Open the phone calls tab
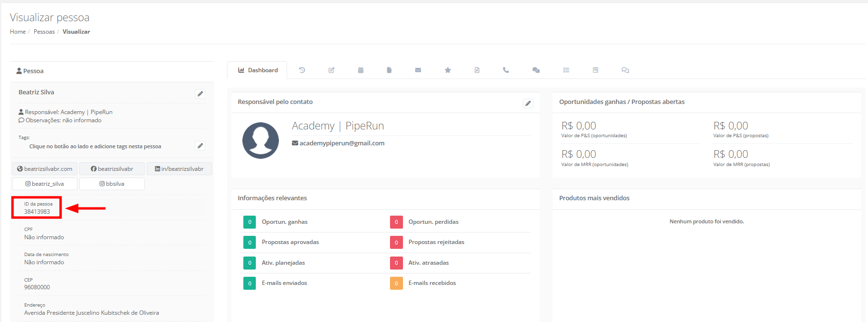868x322 pixels. coord(506,70)
